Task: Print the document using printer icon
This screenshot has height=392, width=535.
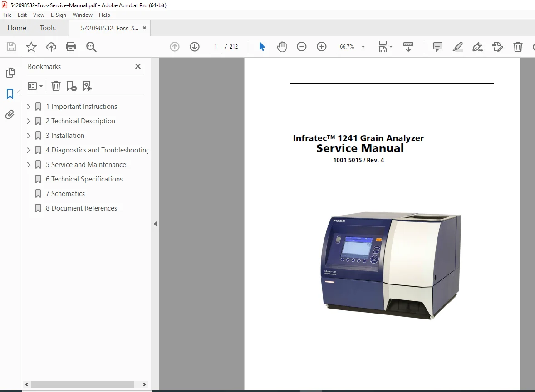Action: (71, 47)
